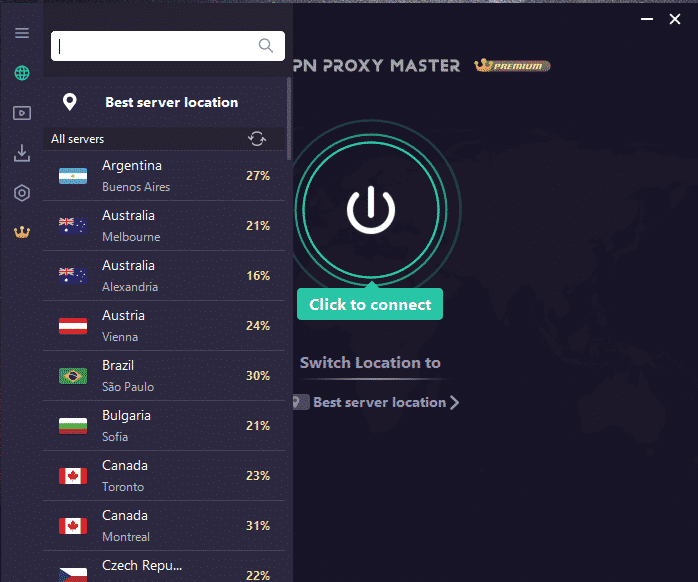Click the Bulgaria flag icon
The width and height of the screenshot is (698, 582).
[73, 426]
